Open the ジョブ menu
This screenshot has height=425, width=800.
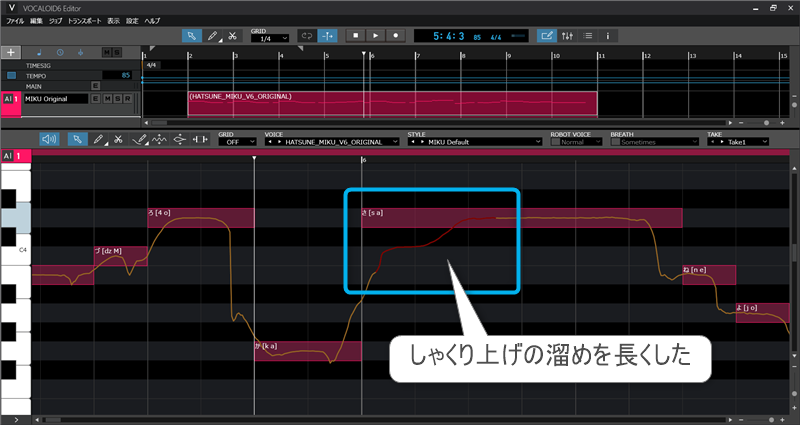pyautogui.click(x=55, y=21)
